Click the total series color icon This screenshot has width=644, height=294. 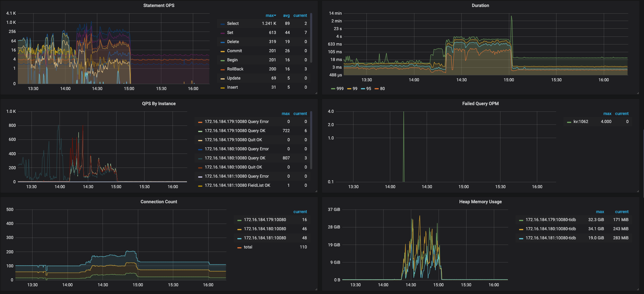[x=239, y=247]
